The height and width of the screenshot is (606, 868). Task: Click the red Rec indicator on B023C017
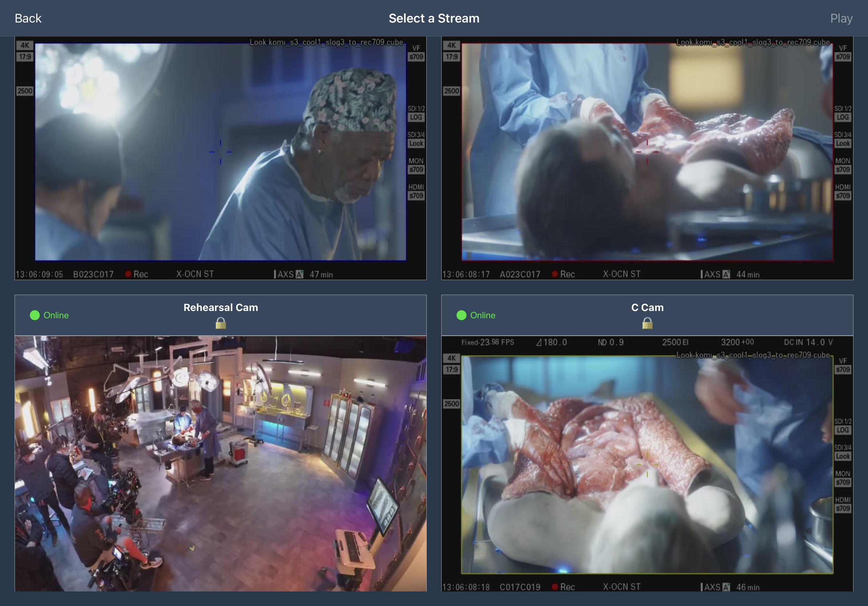coord(129,274)
